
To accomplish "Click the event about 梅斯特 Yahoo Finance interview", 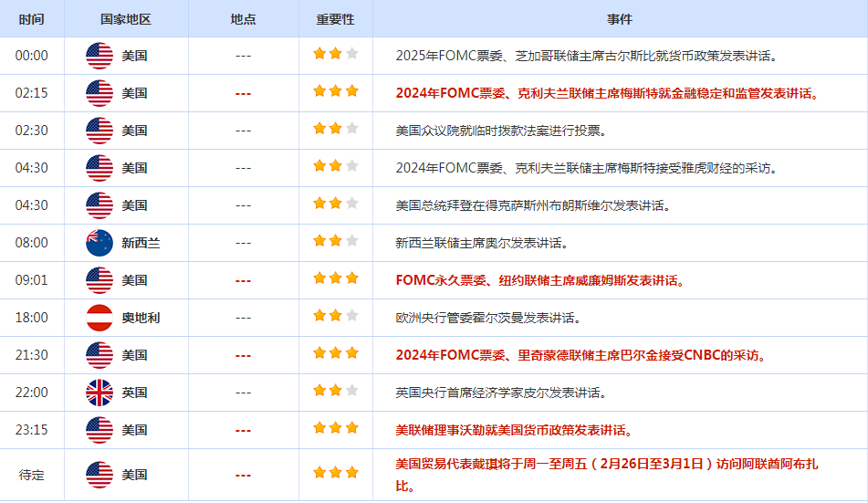I will [588, 168].
